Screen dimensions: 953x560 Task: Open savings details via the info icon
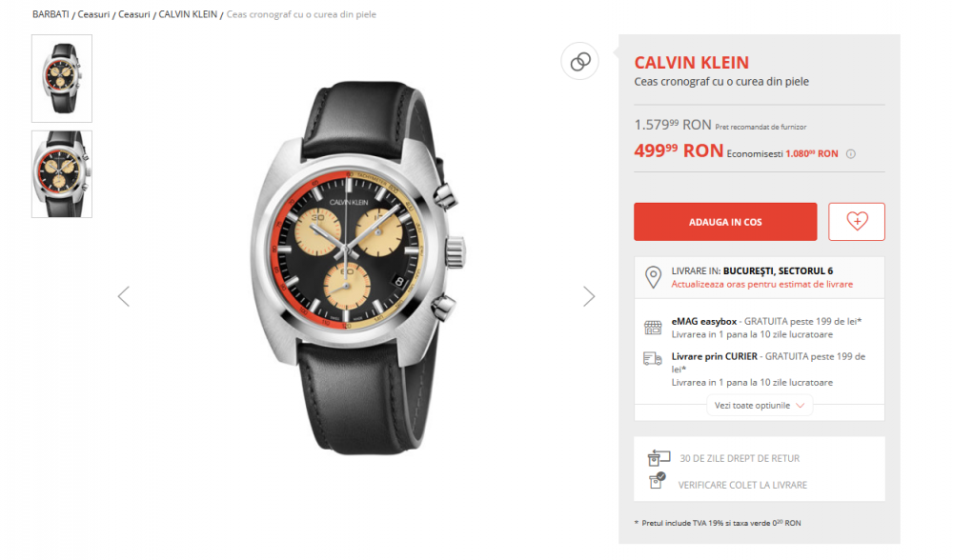[851, 152]
